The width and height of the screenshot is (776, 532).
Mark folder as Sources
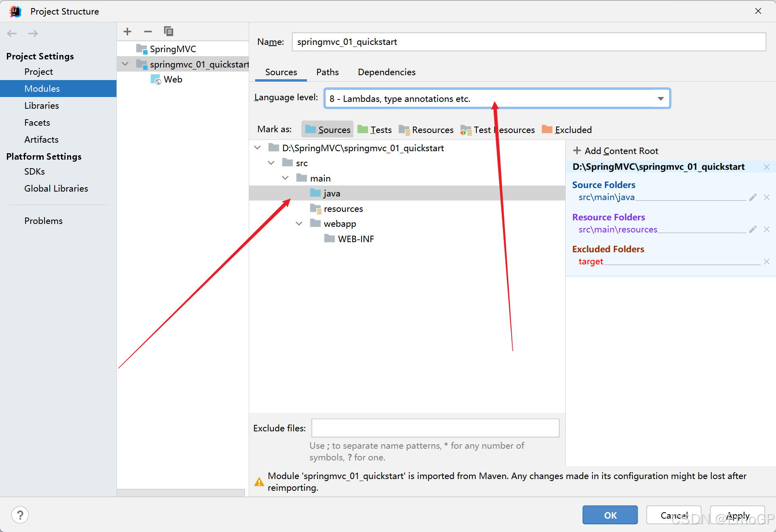[x=328, y=130]
